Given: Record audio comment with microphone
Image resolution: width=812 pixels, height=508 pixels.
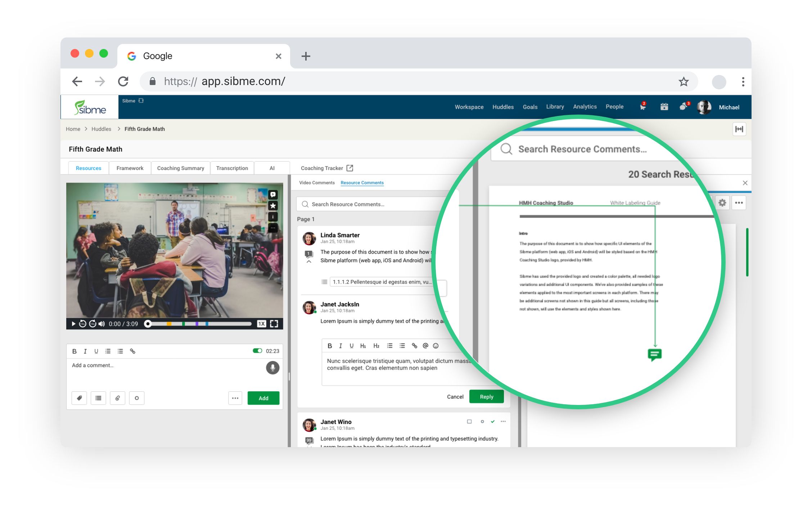Looking at the screenshot, I should pyautogui.click(x=273, y=367).
